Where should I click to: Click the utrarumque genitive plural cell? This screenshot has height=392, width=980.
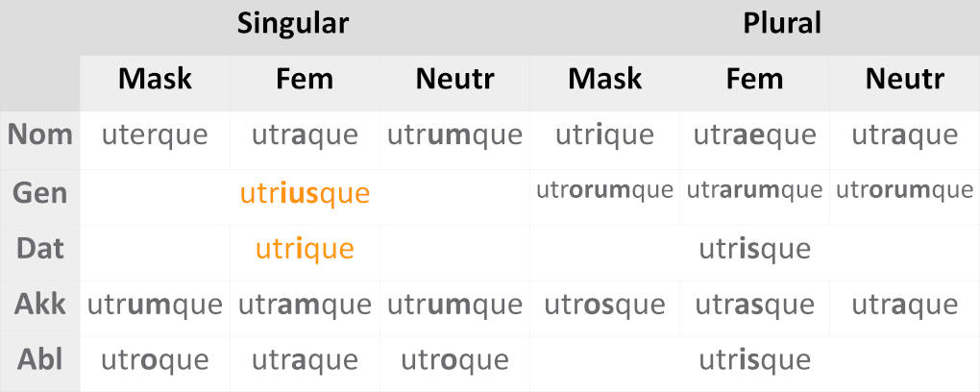point(755,190)
